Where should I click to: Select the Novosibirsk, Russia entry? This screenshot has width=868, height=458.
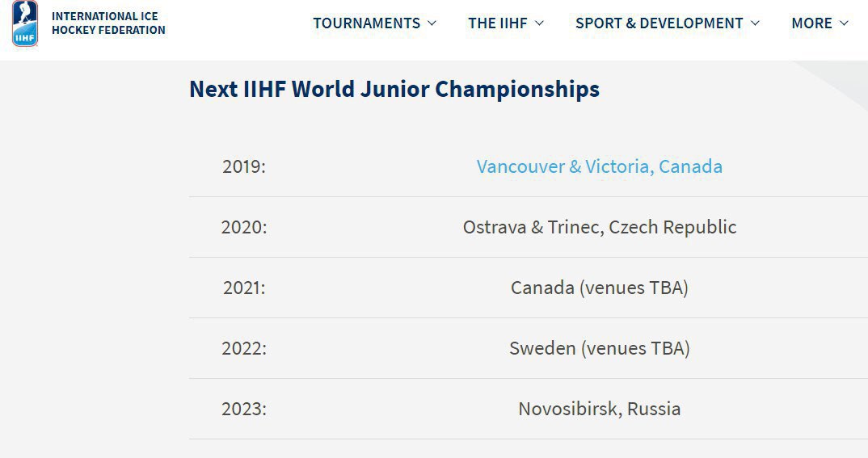600,409
